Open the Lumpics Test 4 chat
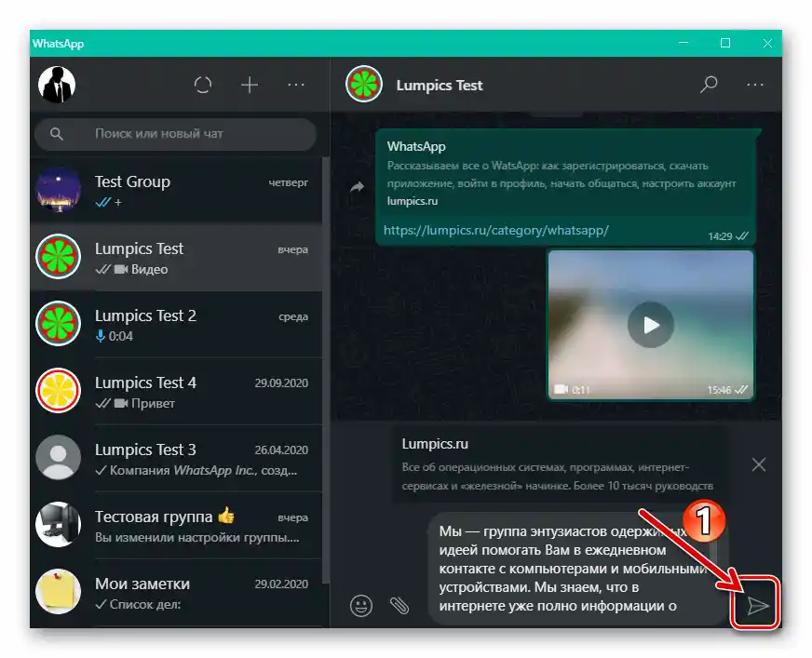 coord(176,392)
